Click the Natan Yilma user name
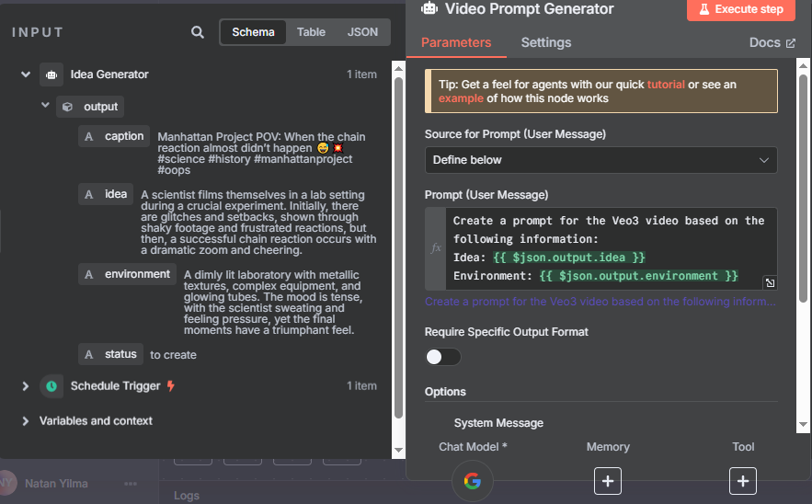Screen dimensions: 812x504 pyautogui.click(x=56, y=484)
